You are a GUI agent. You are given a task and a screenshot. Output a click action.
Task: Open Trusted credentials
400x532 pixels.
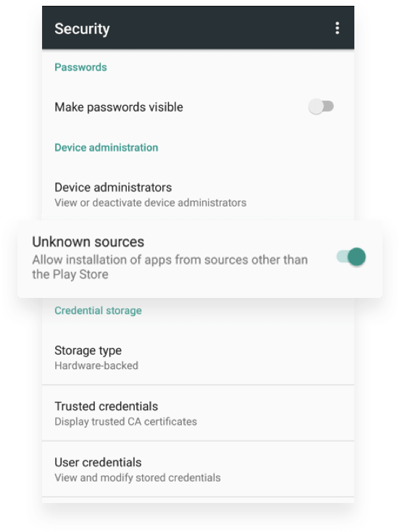pos(198,413)
